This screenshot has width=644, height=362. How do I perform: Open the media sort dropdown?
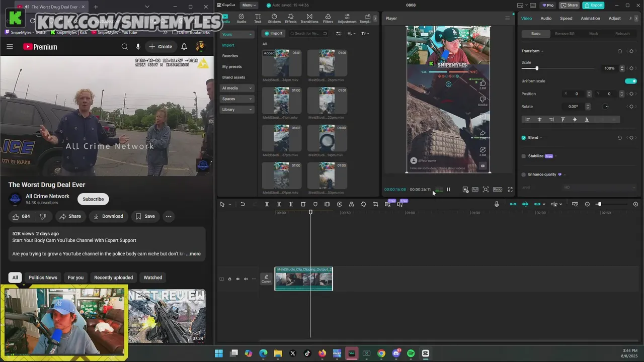(351, 34)
